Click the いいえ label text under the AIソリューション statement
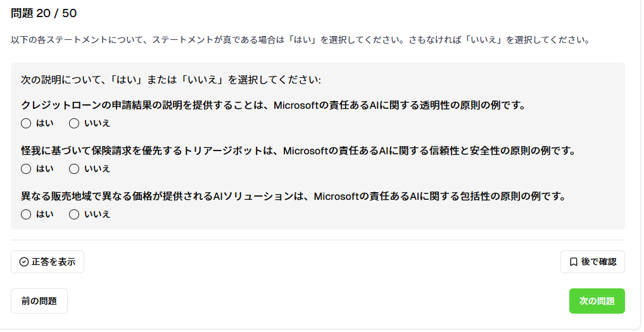This screenshot has width=644, height=332. coord(98,214)
